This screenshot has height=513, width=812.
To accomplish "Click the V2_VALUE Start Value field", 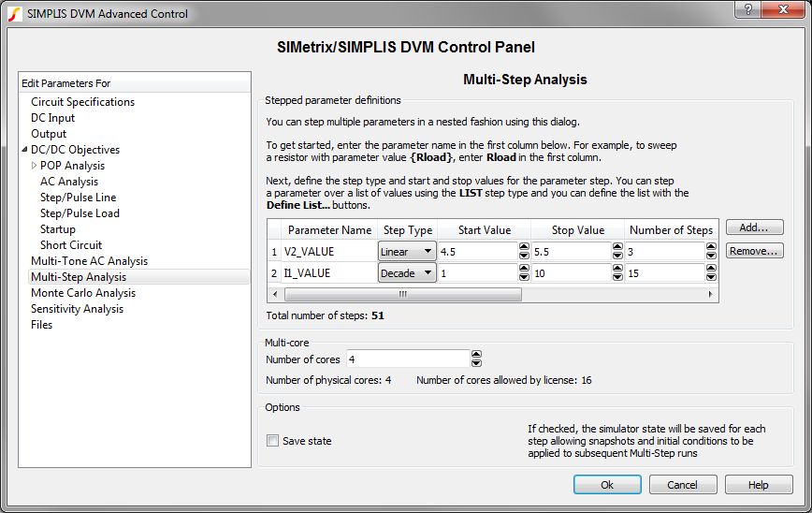I will click(x=476, y=252).
